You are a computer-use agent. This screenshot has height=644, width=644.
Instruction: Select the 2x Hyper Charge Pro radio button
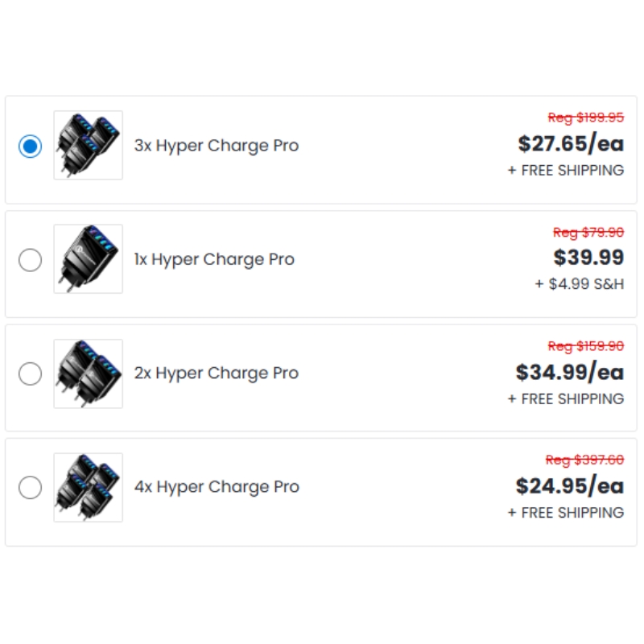click(30, 374)
